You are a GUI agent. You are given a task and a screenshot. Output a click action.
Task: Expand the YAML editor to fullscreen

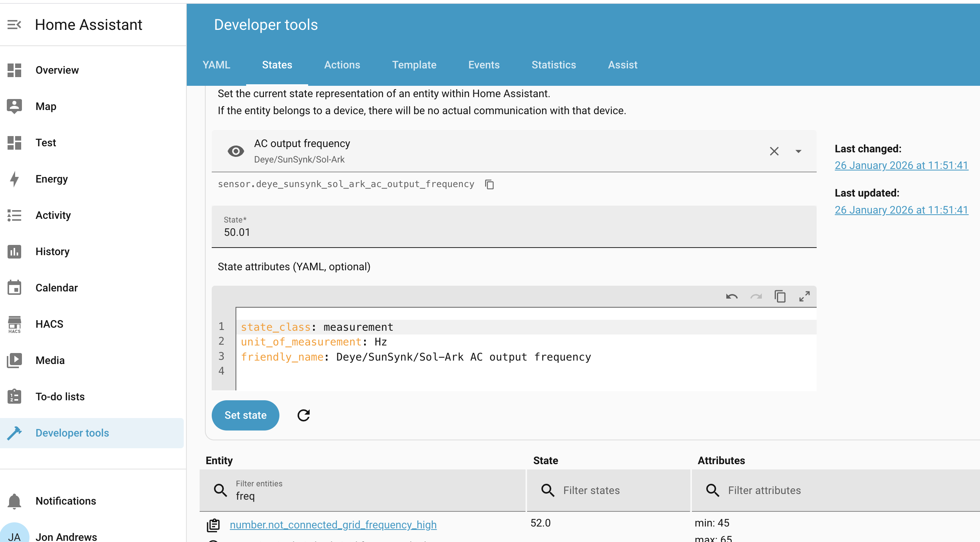tap(804, 296)
